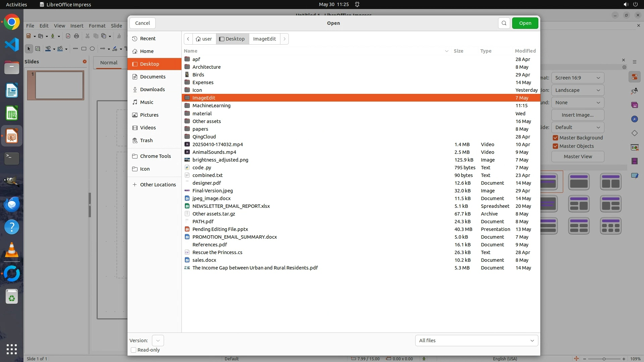Enable the Read-only checkbox
Viewport: 644px width, 362px height.
[133, 350]
